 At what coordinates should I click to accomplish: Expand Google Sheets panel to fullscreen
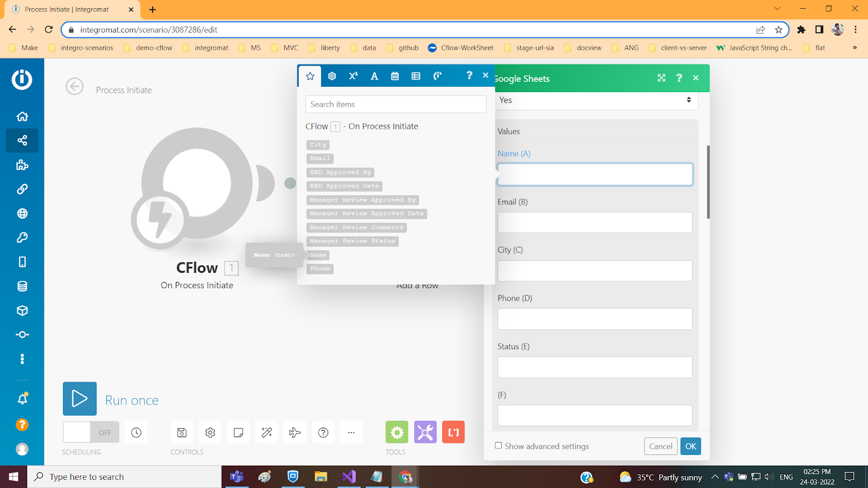[661, 78]
